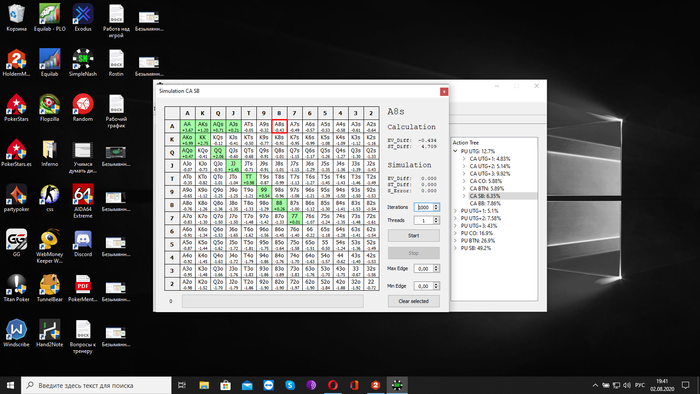Screen dimensions: 700x394
Task: Select the 77 cell in the hand grid
Action: click(294, 218)
